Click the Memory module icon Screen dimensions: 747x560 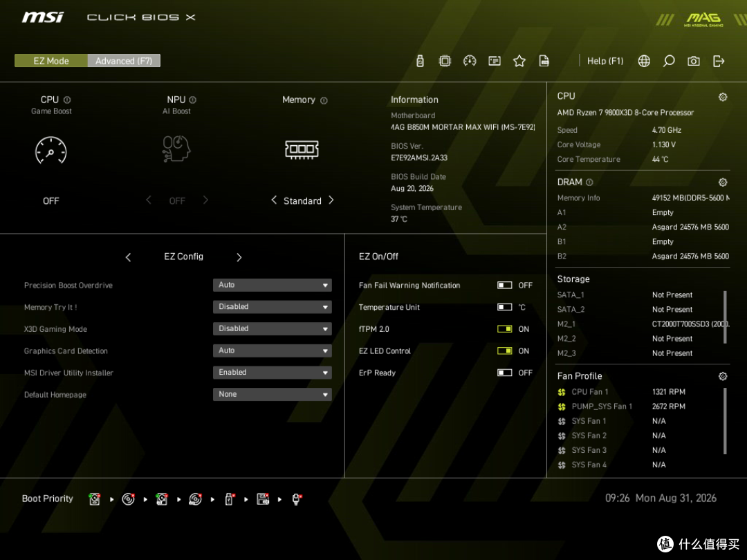pyautogui.click(x=302, y=149)
